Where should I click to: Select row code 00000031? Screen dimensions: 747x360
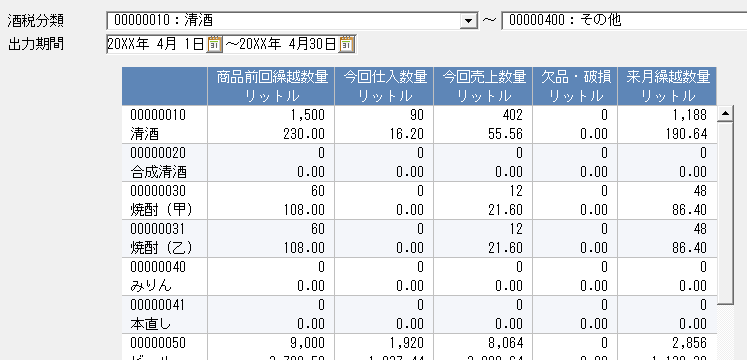[158, 229]
